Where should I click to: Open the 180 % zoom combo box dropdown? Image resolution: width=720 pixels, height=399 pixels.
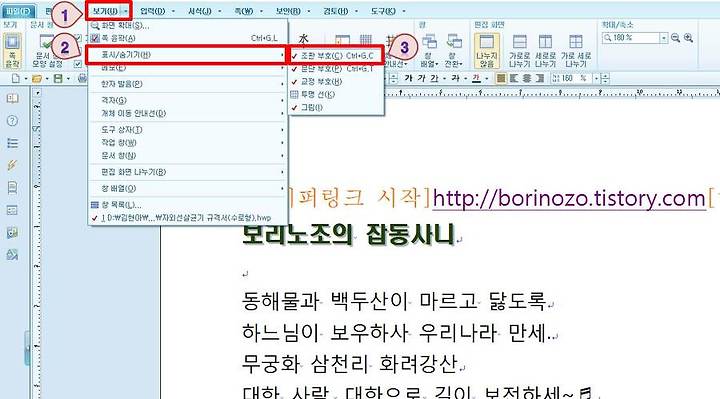coord(664,38)
